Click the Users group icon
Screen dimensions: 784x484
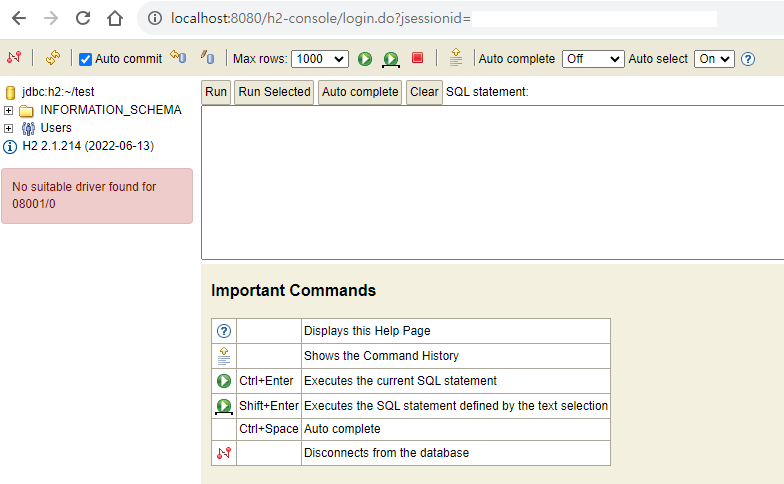(28, 128)
